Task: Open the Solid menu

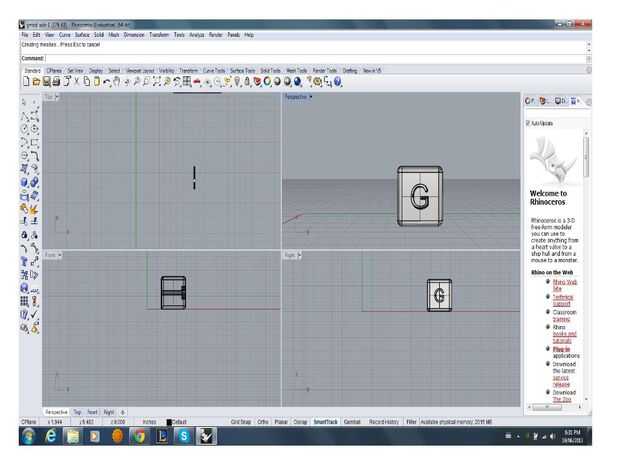Action: [x=99, y=35]
